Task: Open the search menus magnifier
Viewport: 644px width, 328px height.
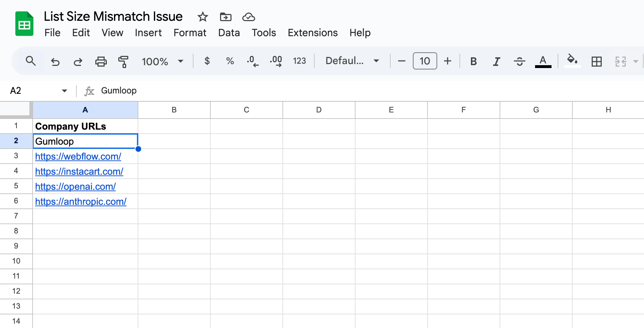Action: (31, 61)
